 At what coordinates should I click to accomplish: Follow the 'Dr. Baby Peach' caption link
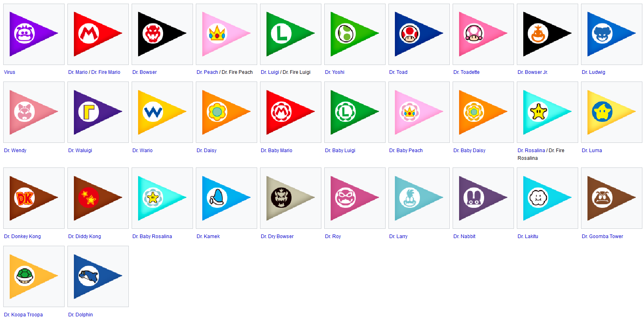click(406, 151)
